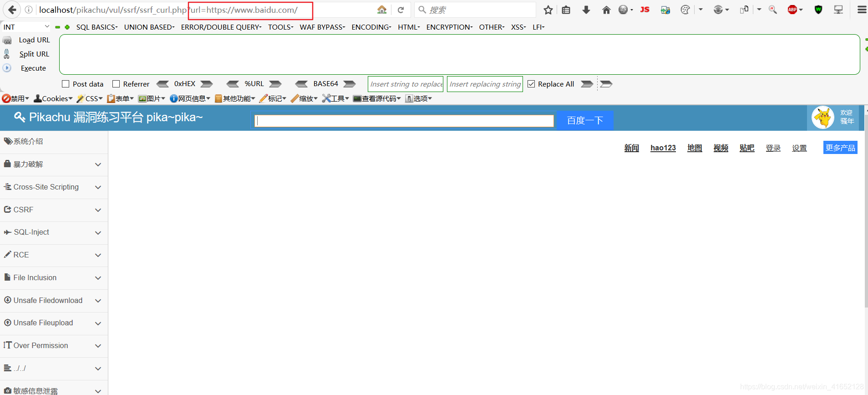Expand the Cross-Site Scripting section

pos(54,187)
